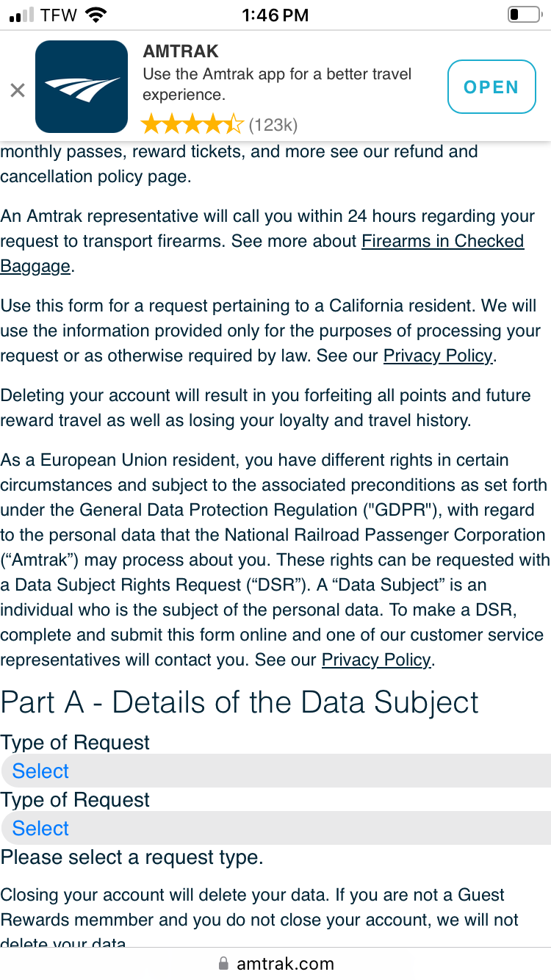Tap the AMTRAK title in app banner
551x980 pixels.
pyautogui.click(x=181, y=51)
